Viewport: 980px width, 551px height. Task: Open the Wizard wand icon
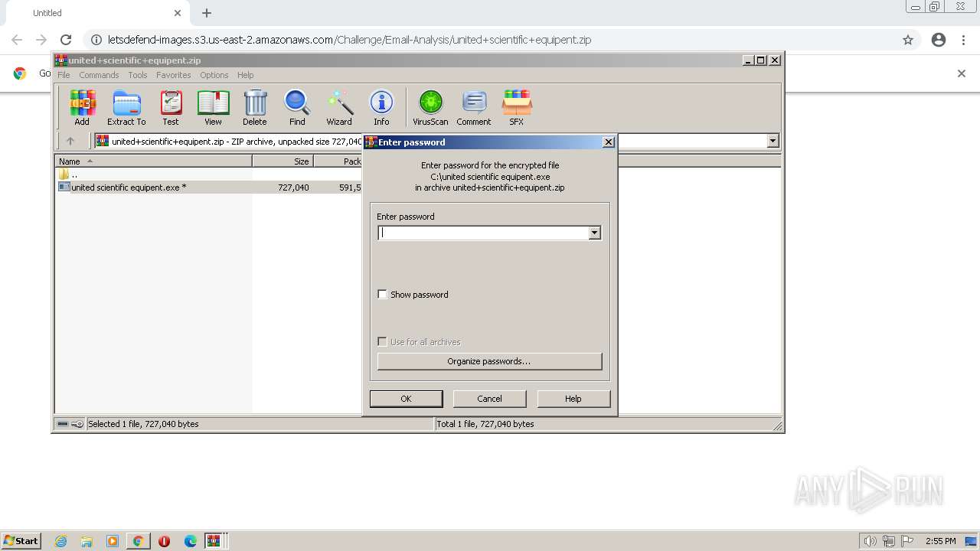[x=339, y=107]
